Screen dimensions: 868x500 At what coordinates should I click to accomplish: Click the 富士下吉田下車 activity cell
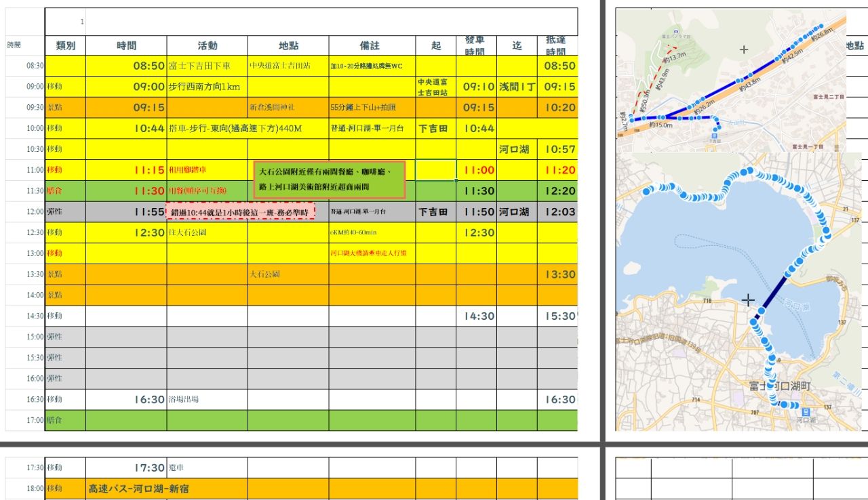(x=208, y=66)
